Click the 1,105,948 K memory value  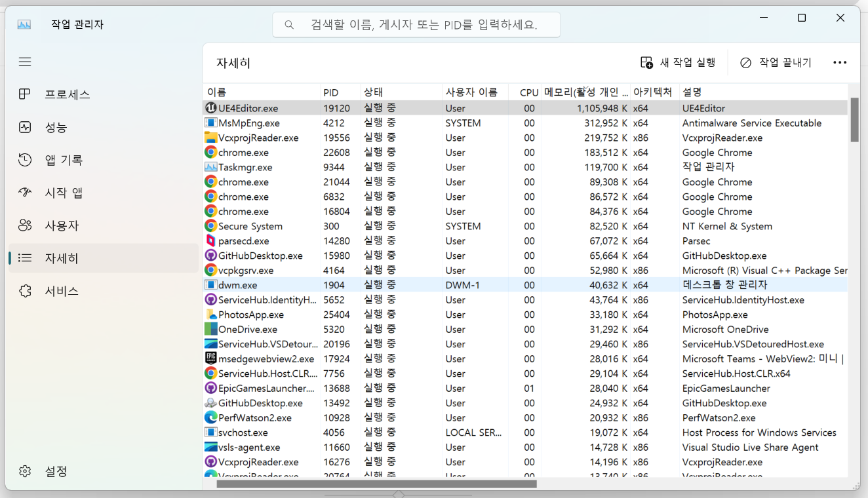click(x=602, y=108)
